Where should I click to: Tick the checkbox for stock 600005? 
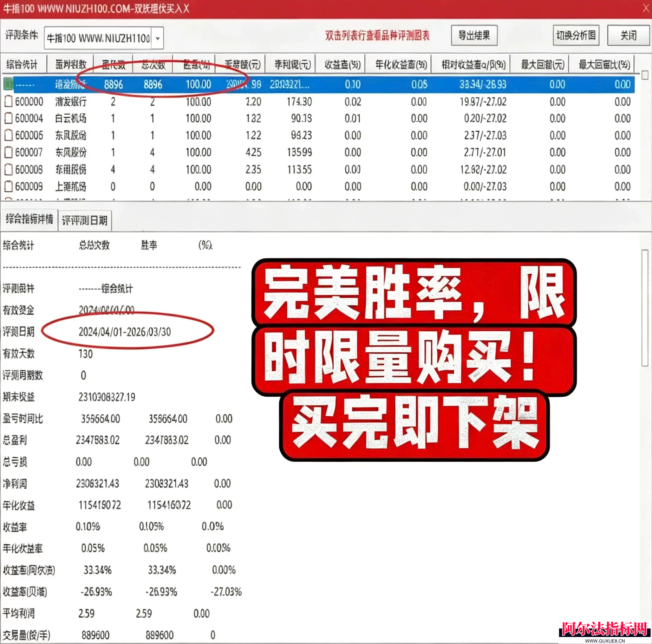(8, 135)
